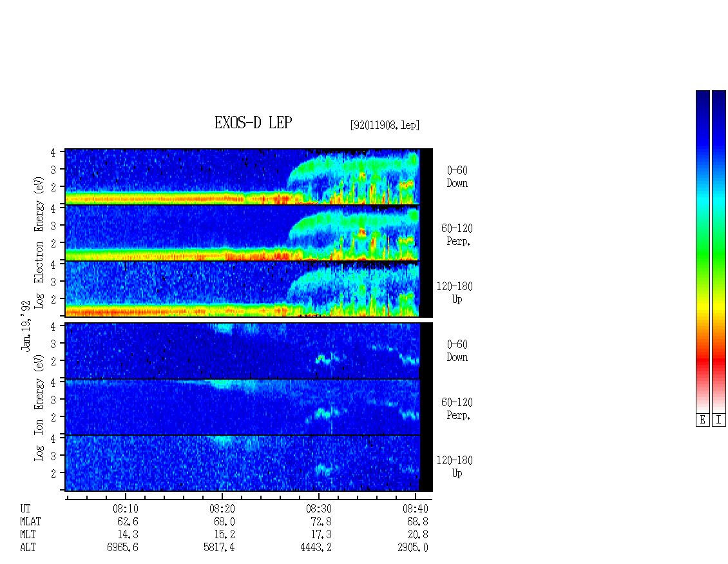Select the UT row label
728x564 pixels.
coord(25,509)
